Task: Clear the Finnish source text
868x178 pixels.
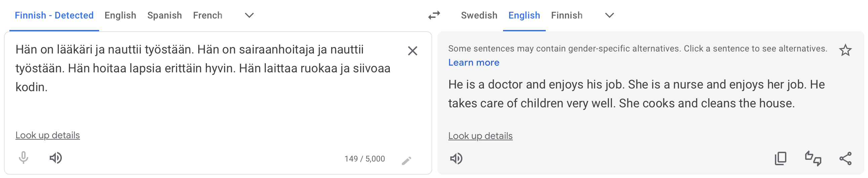Action: (x=412, y=51)
